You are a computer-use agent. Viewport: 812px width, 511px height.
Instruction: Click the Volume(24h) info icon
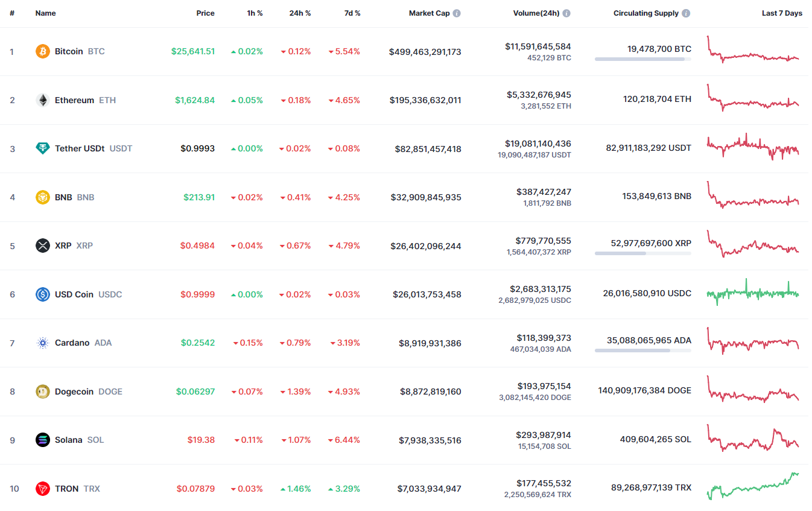[x=566, y=13]
